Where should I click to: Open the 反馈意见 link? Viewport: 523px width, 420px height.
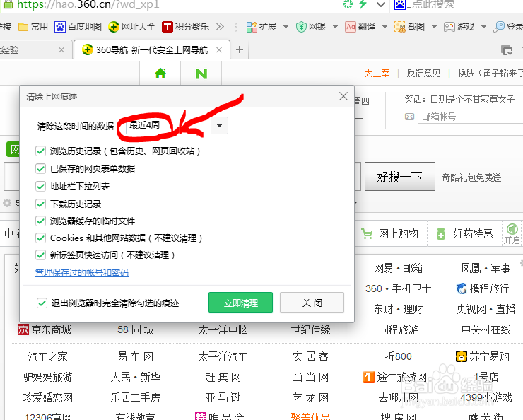click(x=423, y=73)
